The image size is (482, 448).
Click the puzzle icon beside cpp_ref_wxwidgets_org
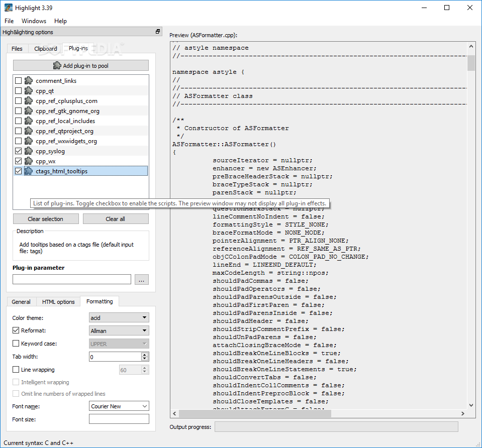click(29, 141)
